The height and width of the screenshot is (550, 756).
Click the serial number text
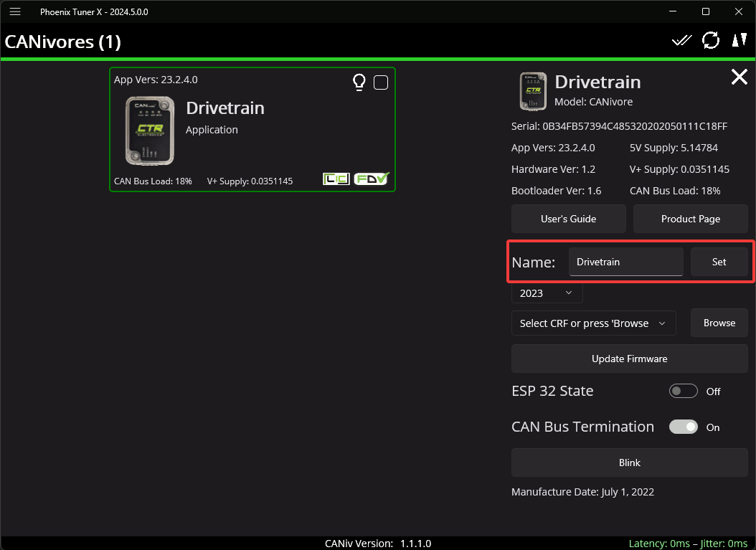tap(619, 126)
